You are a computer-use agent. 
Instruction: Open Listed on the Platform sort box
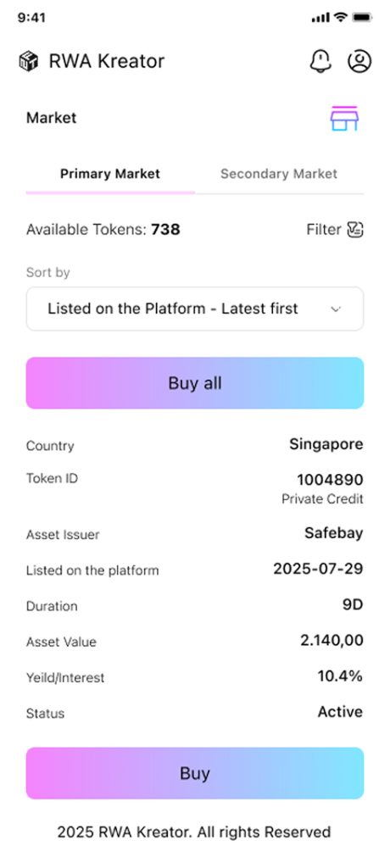(195, 309)
